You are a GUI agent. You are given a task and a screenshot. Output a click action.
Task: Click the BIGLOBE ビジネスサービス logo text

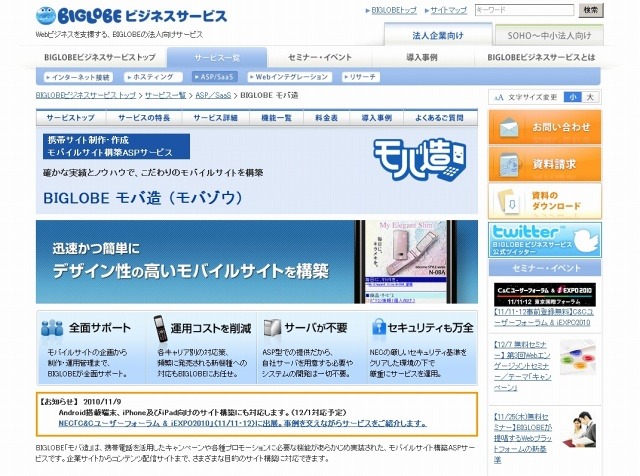tap(142, 16)
